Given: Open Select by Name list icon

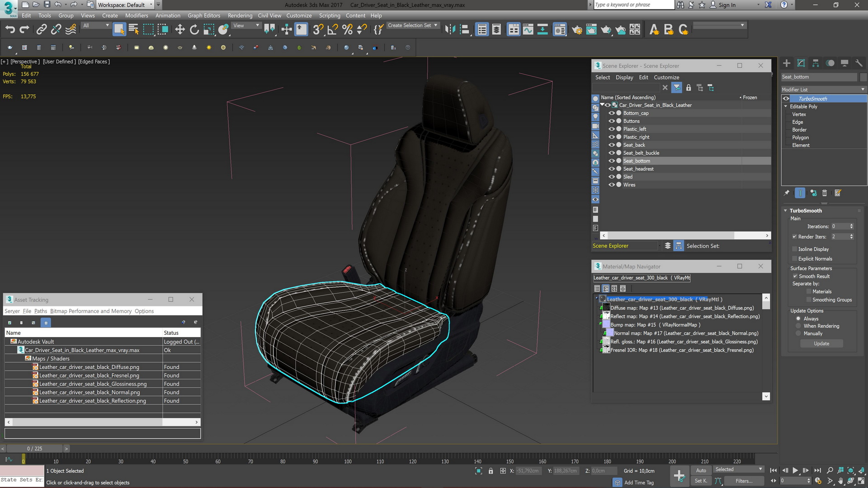Looking at the screenshot, I should [133, 30].
